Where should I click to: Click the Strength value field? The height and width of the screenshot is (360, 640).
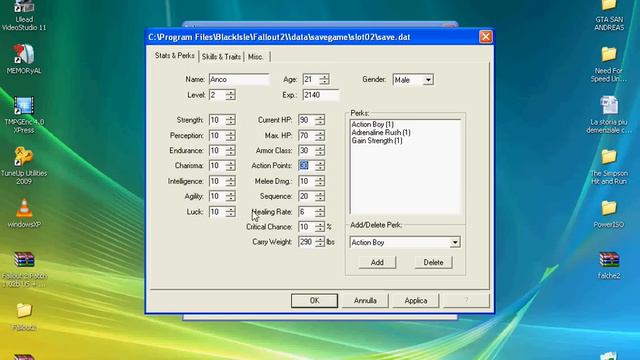217,120
